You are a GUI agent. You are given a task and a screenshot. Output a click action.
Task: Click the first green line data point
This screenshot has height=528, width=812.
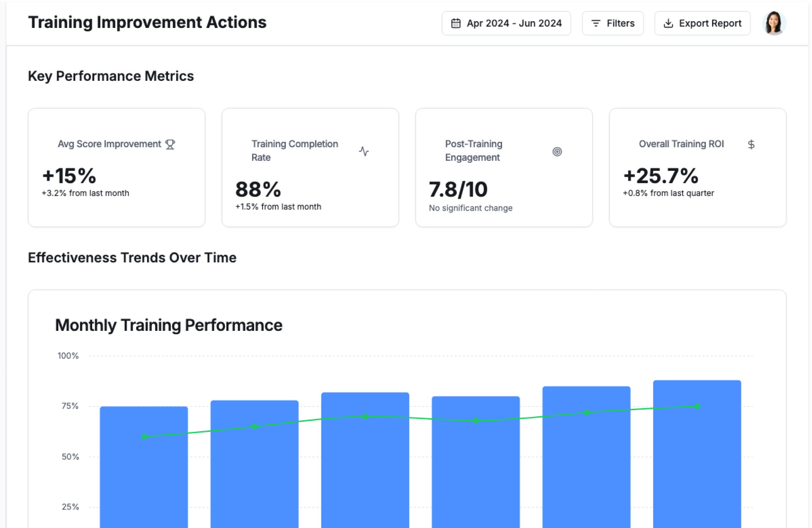click(144, 437)
